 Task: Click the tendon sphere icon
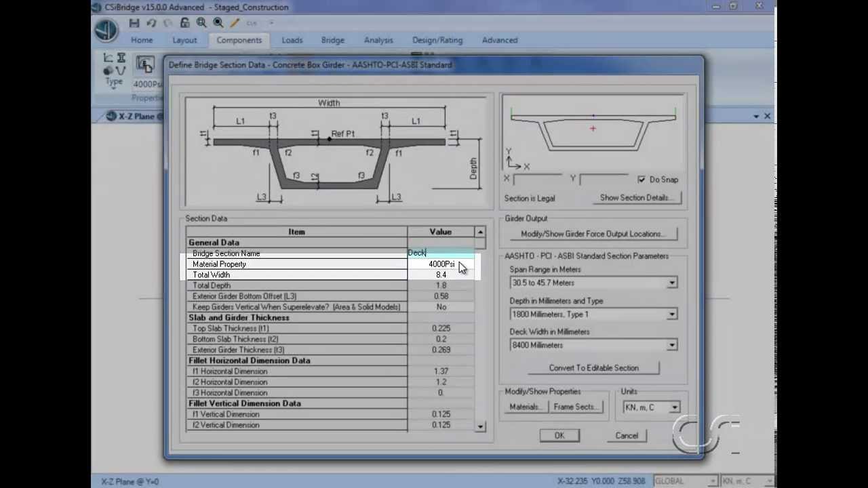108,70
